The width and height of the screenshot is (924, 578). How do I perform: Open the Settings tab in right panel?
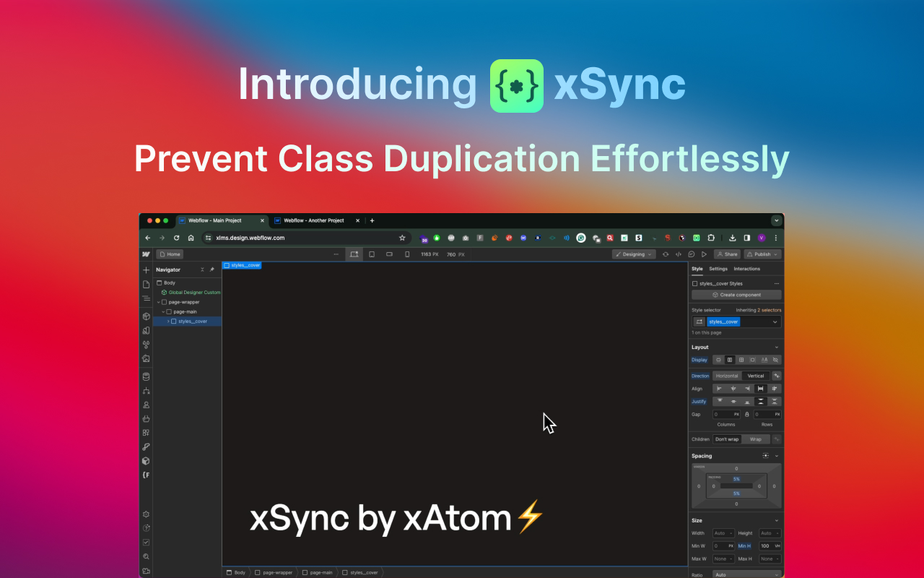point(718,269)
